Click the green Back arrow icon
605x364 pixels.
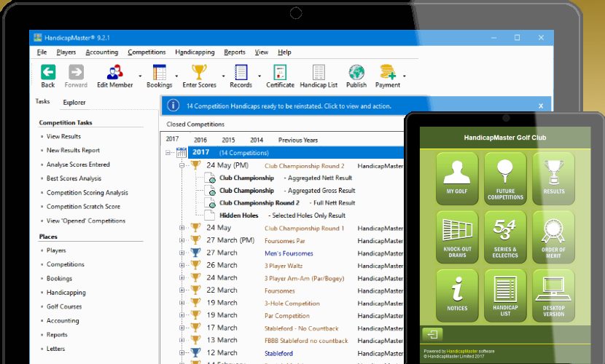point(48,73)
